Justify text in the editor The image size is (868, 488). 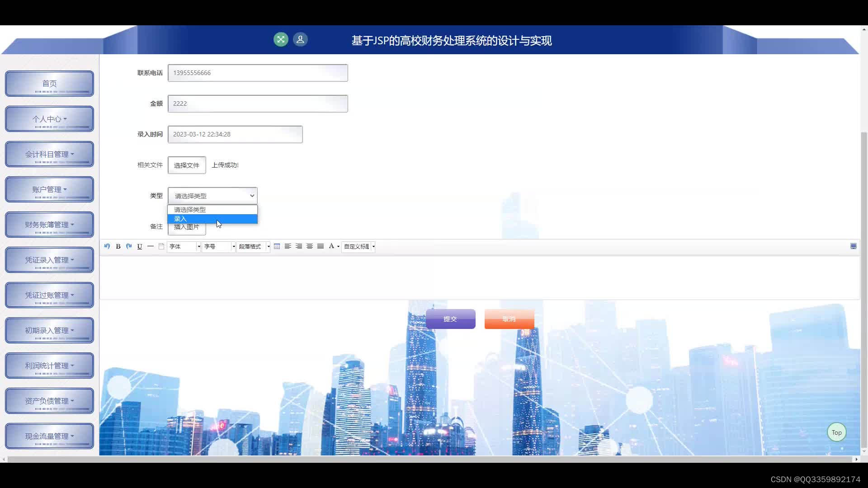(x=321, y=246)
